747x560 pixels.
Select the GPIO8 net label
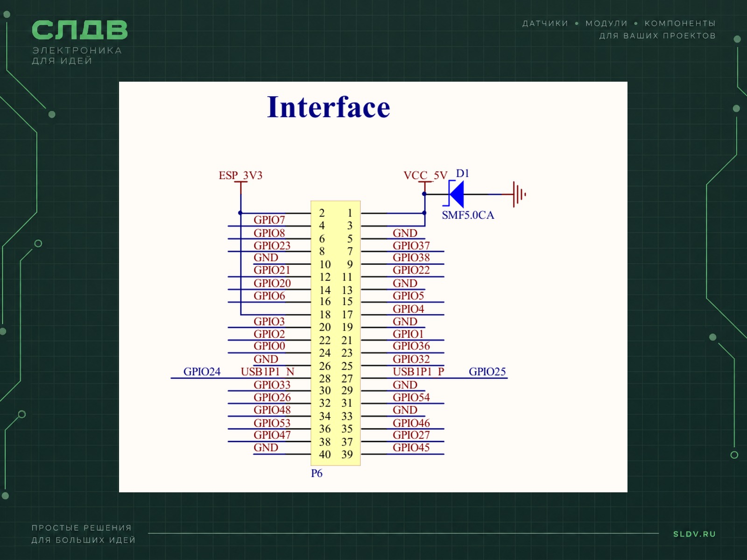[269, 233]
